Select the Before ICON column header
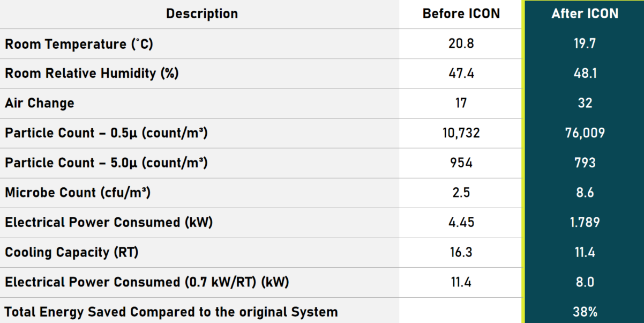The image size is (644, 323). [x=461, y=14]
